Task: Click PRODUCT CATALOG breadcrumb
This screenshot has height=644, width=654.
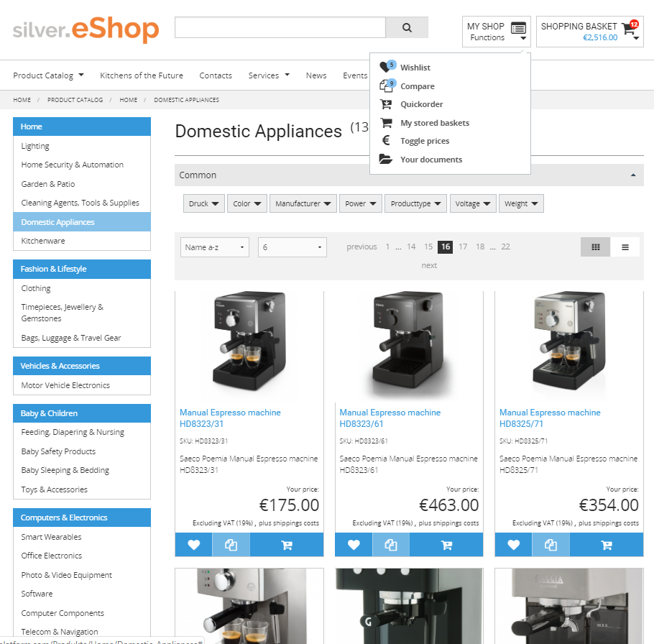Action: [75, 100]
